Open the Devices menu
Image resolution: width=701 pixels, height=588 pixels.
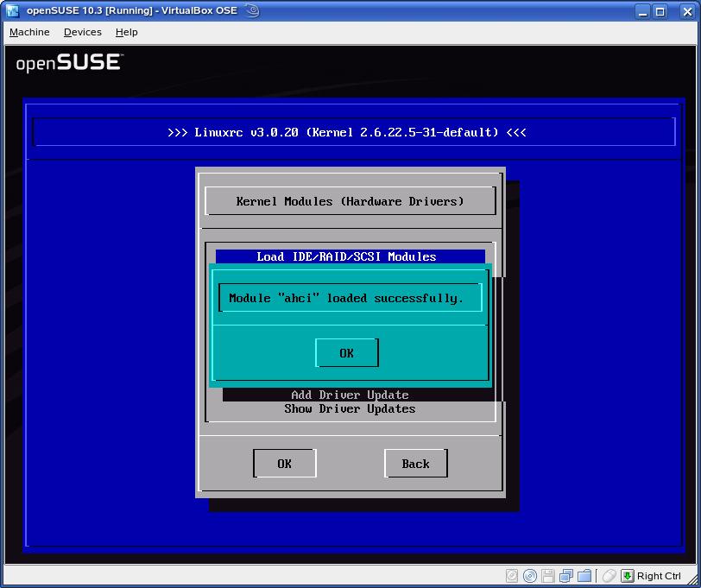click(83, 32)
